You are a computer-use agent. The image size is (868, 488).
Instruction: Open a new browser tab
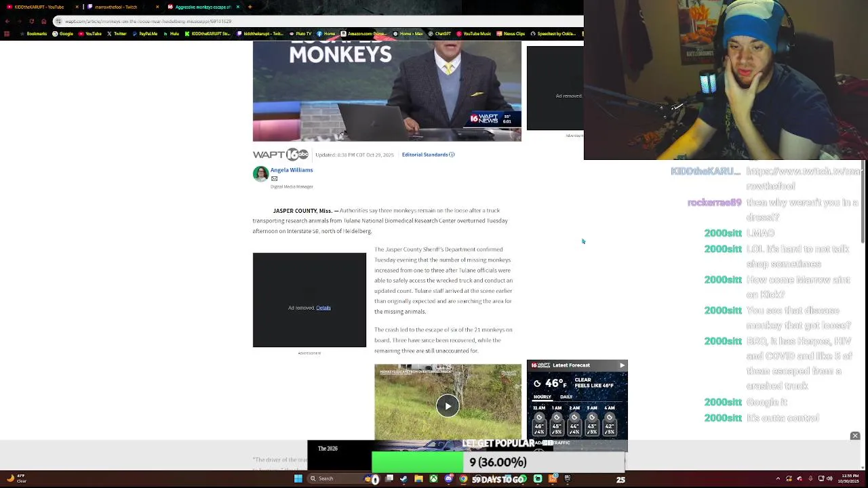250,7
